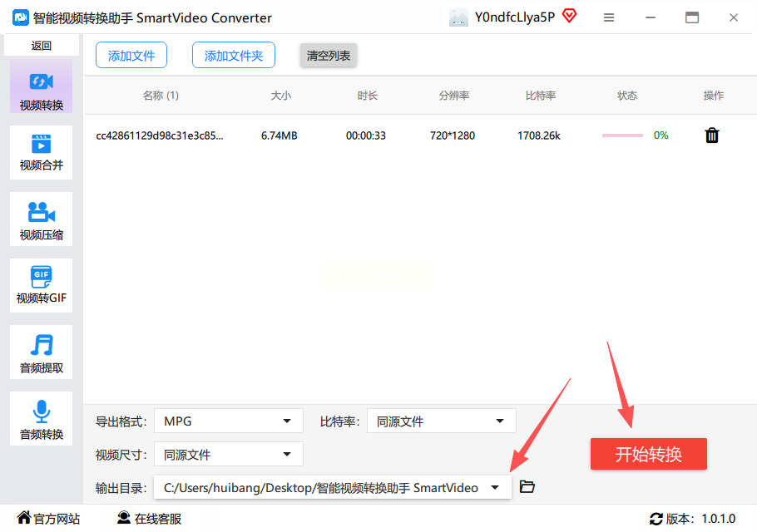Click the 添加文件夹 button

click(x=234, y=56)
